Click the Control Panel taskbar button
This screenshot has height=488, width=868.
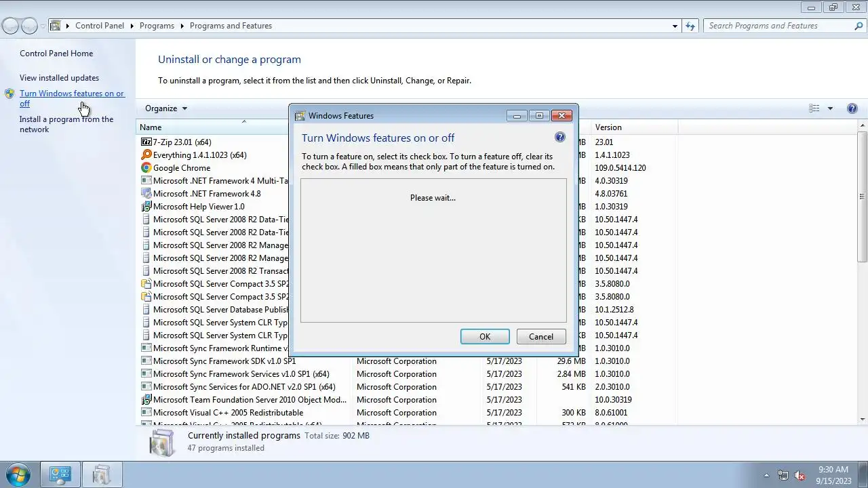(60, 474)
